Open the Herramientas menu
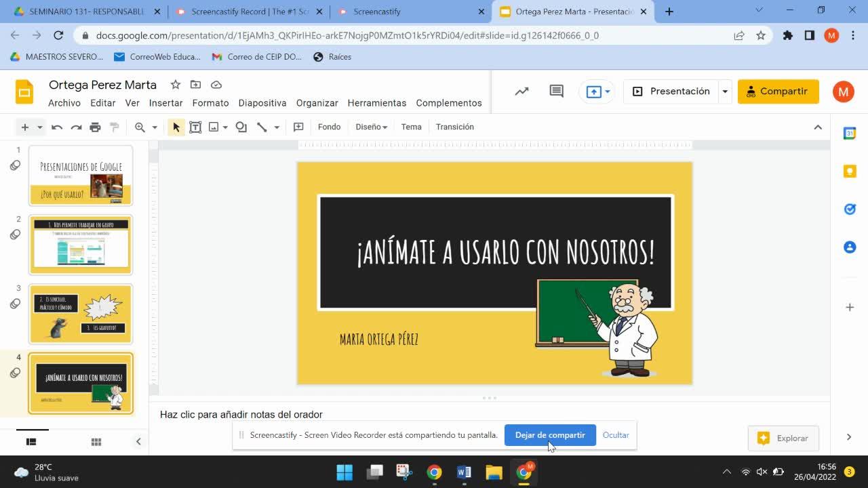 376,103
